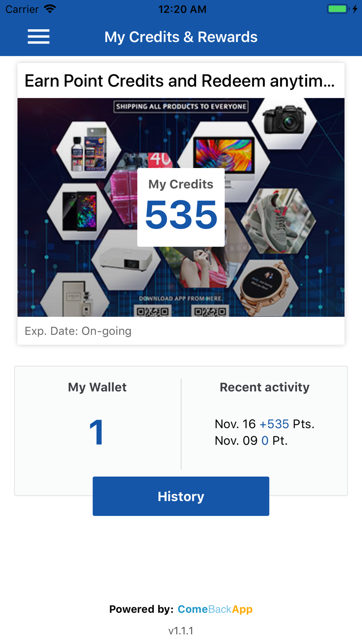This screenshot has height=644, width=362.
Task: Tap the left QR code in banner
Action: (153, 311)
